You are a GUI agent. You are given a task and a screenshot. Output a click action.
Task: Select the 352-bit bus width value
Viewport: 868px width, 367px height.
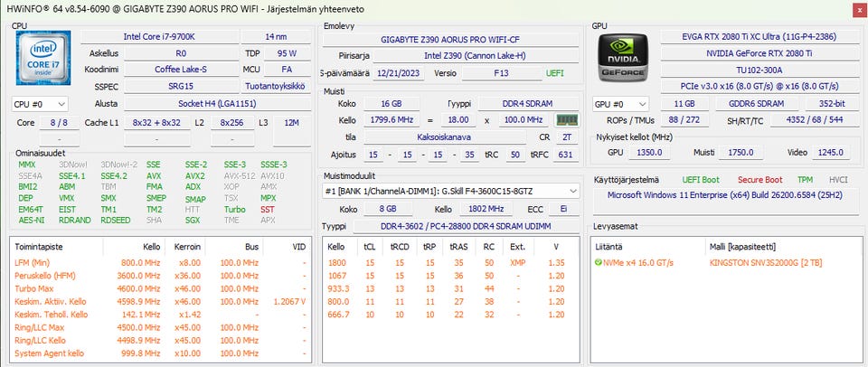tap(832, 104)
